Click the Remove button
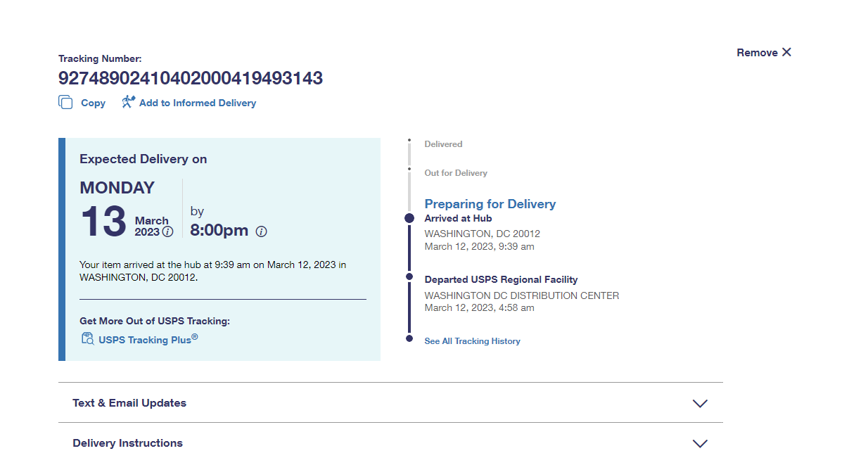The image size is (868, 458). coord(757,53)
